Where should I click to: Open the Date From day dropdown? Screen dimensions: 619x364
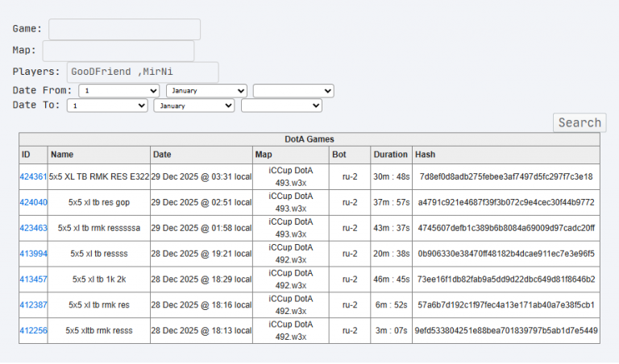click(118, 91)
